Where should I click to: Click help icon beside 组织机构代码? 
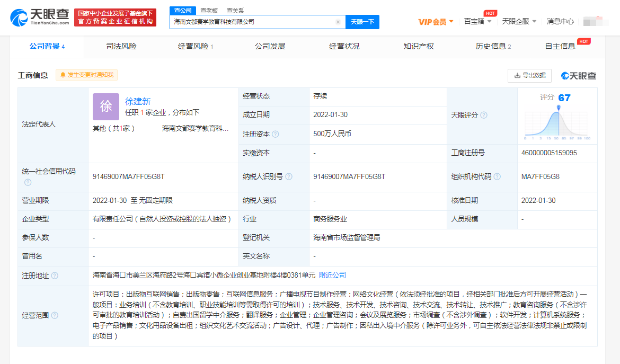tap(497, 177)
